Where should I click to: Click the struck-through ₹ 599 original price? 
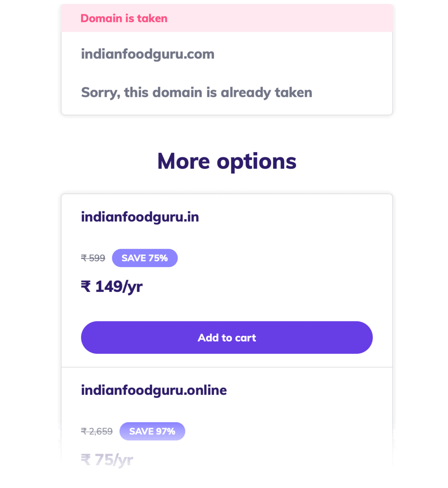tap(93, 258)
